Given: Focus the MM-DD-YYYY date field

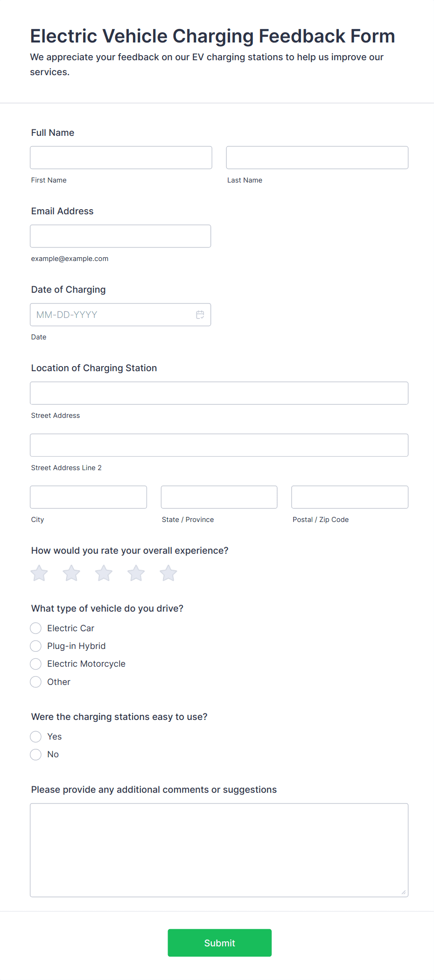Looking at the screenshot, I should (120, 315).
